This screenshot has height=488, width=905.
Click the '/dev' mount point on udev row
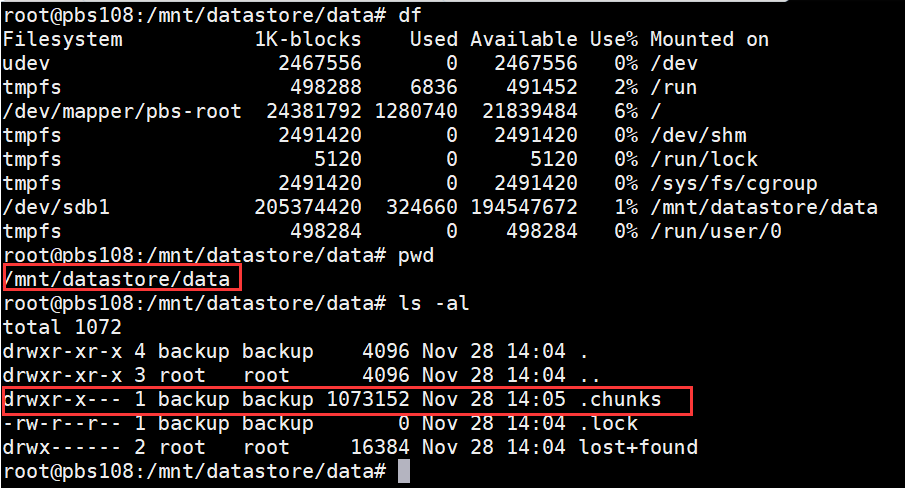click(x=674, y=63)
